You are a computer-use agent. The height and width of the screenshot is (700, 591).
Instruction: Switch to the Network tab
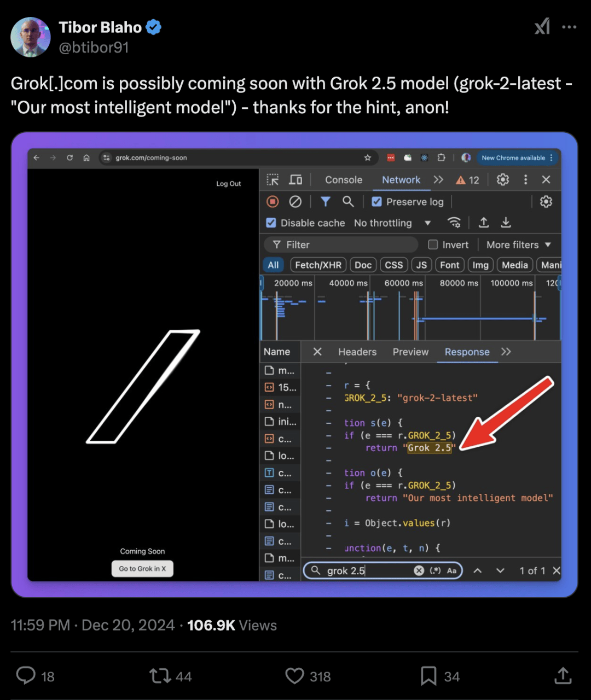[401, 180]
